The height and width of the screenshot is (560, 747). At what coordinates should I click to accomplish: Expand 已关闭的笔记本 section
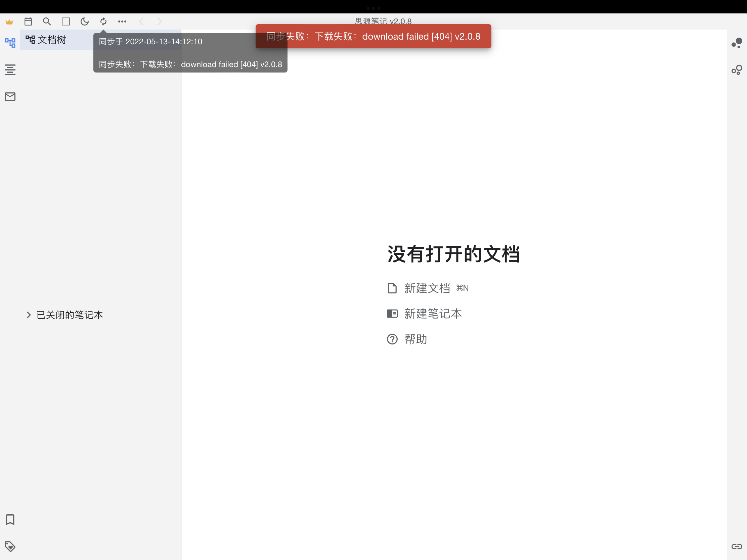(x=28, y=315)
